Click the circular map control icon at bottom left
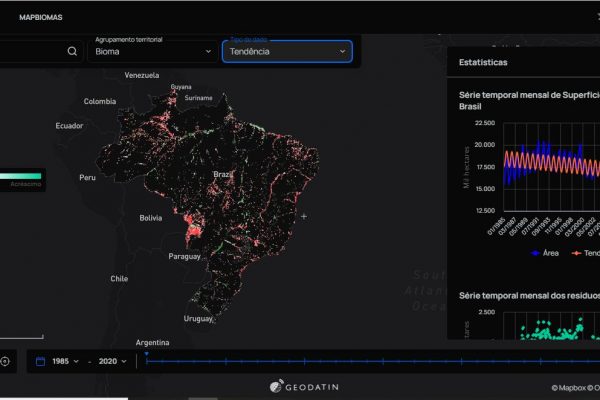600x400 pixels. point(5,361)
